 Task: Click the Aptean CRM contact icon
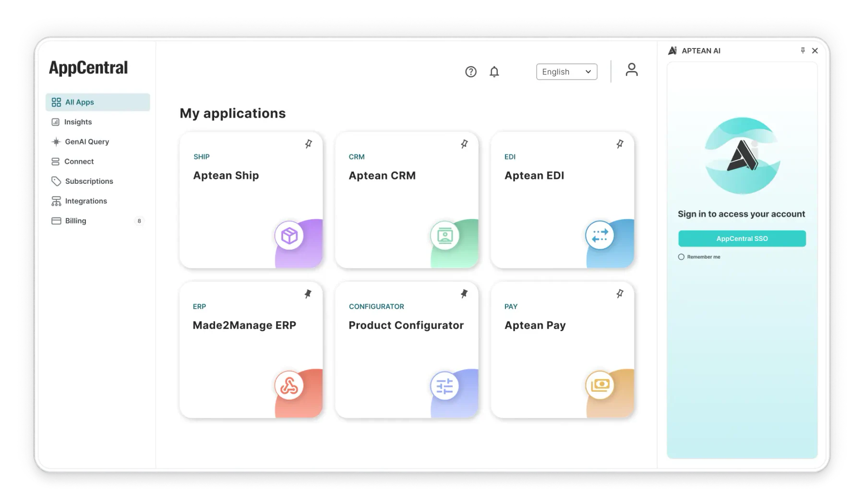point(445,236)
